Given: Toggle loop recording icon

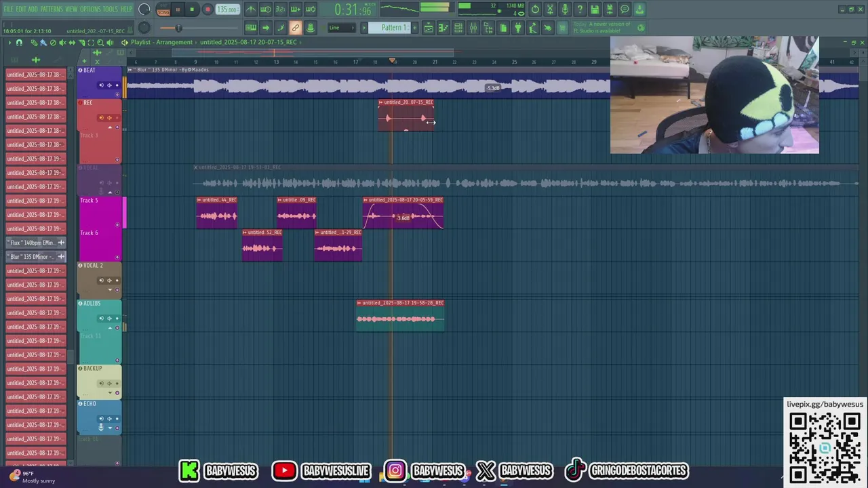Looking at the screenshot, I should tap(311, 9).
